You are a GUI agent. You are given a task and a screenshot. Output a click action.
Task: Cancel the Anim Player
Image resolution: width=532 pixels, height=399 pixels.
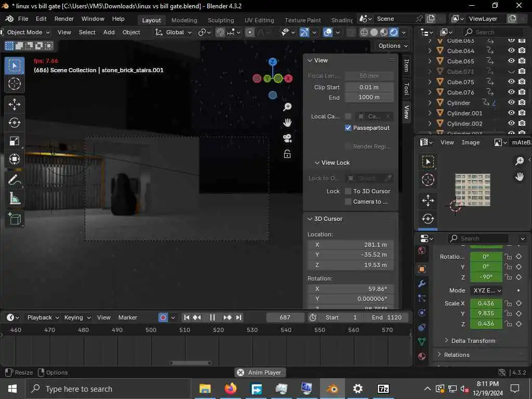pos(241,373)
